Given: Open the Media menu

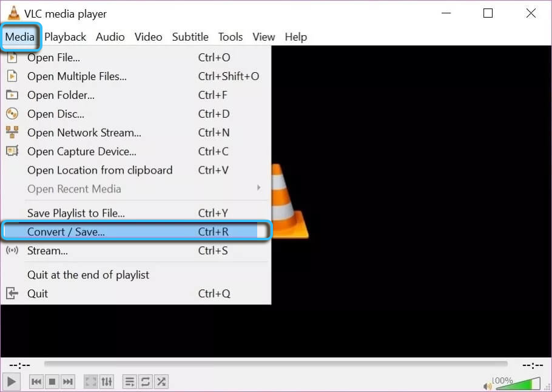Looking at the screenshot, I should pyautogui.click(x=19, y=36).
